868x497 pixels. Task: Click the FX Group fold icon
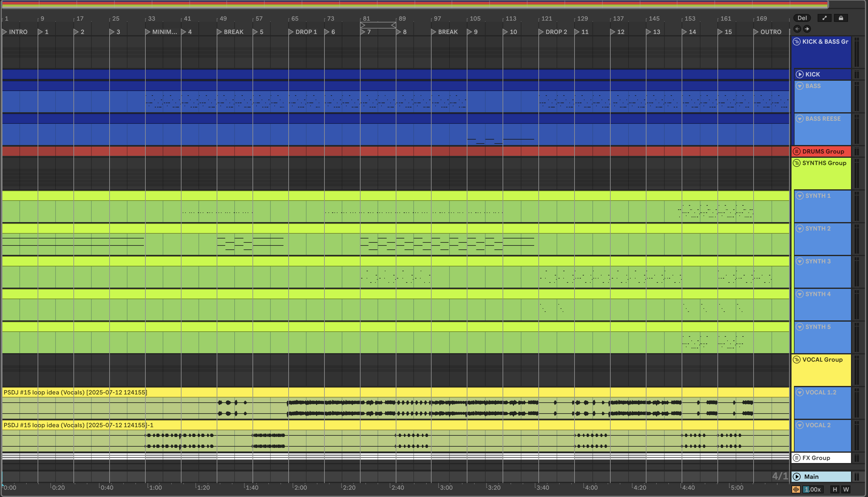(x=796, y=458)
